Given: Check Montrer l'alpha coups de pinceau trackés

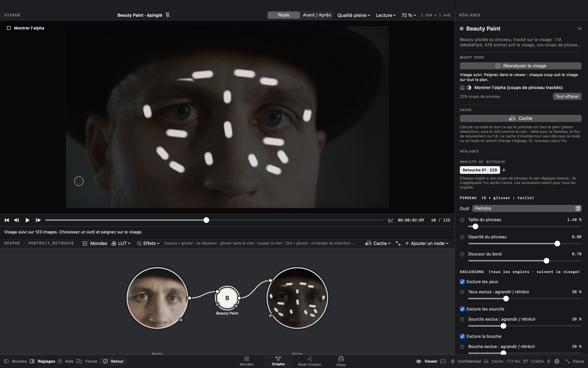Looking at the screenshot, I should [462, 88].
